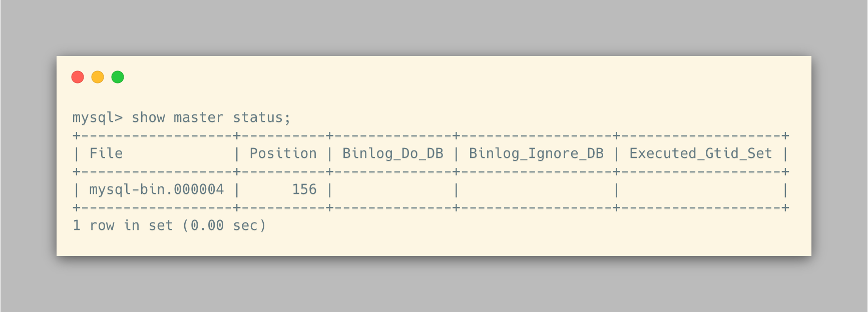Viewport: 868px width, 312px height.
Task: Click the table's bottom border line
Action: [430, 207]
